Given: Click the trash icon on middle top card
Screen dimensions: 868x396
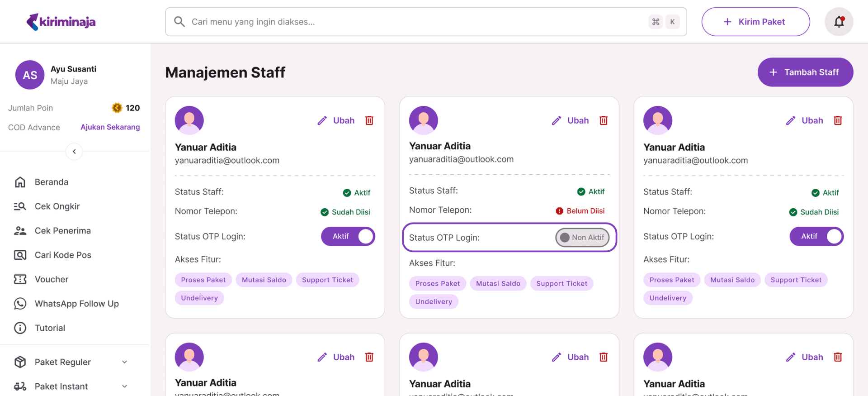Looking at the screenshot, I should click(604, 120).
